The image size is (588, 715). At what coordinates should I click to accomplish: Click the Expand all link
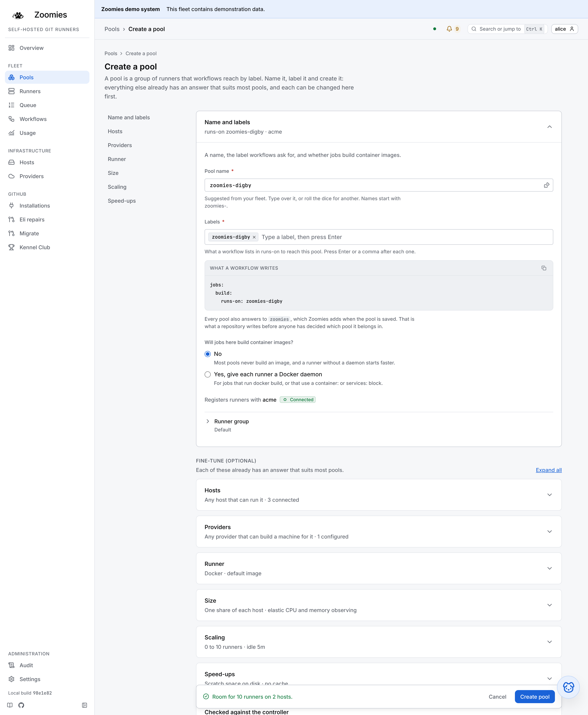[549, 470]
